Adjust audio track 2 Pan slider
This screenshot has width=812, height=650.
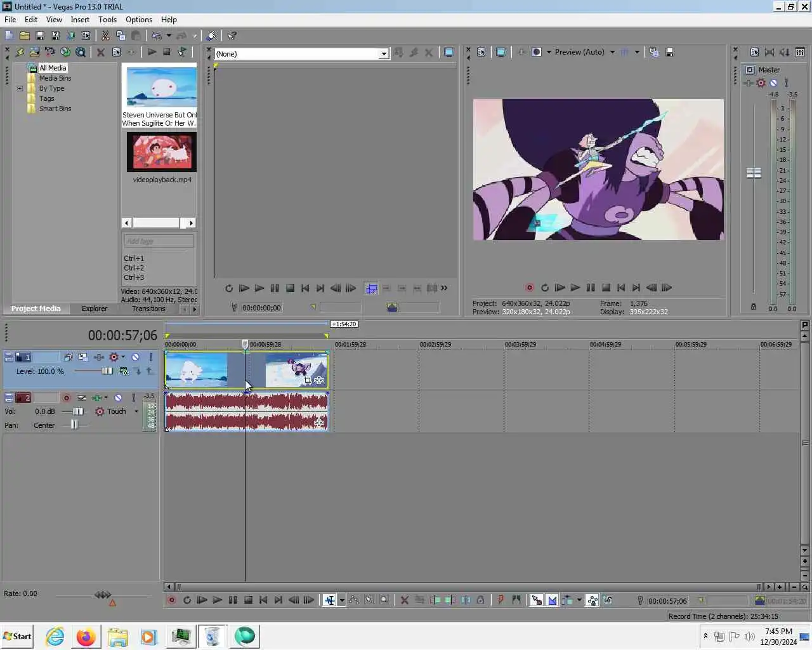74,425
